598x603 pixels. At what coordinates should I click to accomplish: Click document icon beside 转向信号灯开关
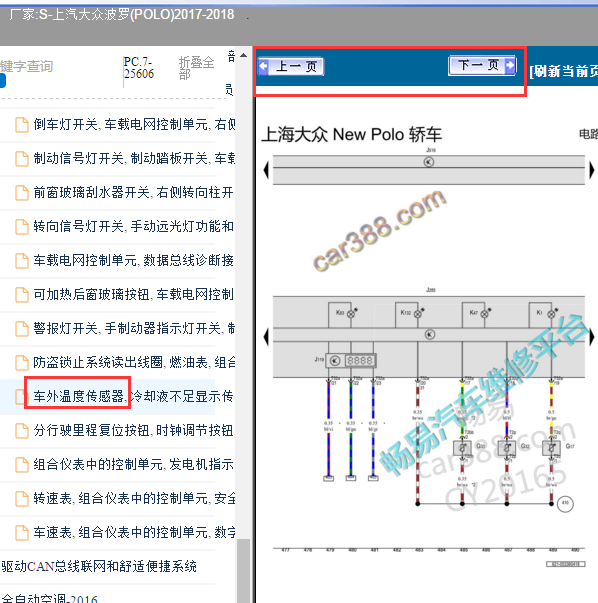pyautogui.click(x=22, y=226)
